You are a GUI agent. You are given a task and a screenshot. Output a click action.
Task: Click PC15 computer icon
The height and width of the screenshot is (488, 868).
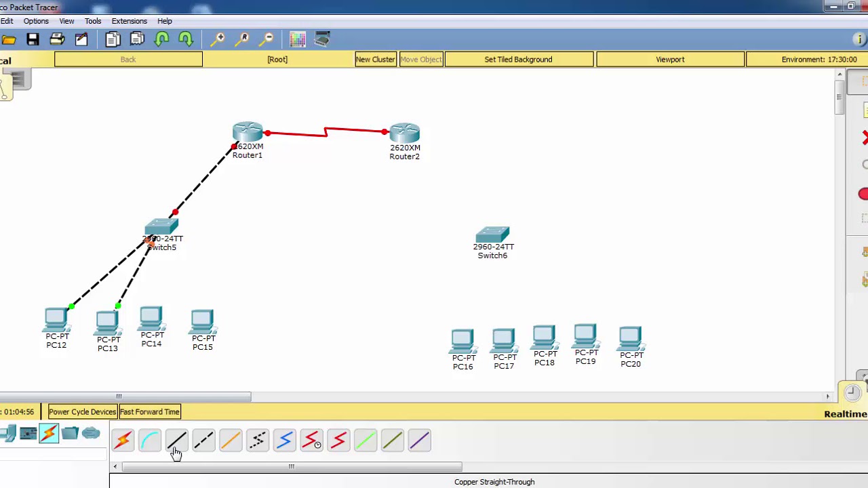(202, 323)
